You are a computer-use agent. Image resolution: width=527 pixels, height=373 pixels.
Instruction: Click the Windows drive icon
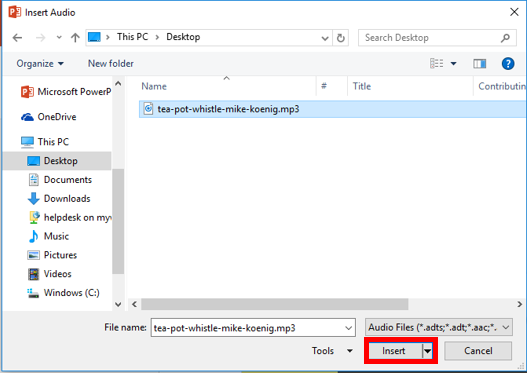tap(33, 293)
